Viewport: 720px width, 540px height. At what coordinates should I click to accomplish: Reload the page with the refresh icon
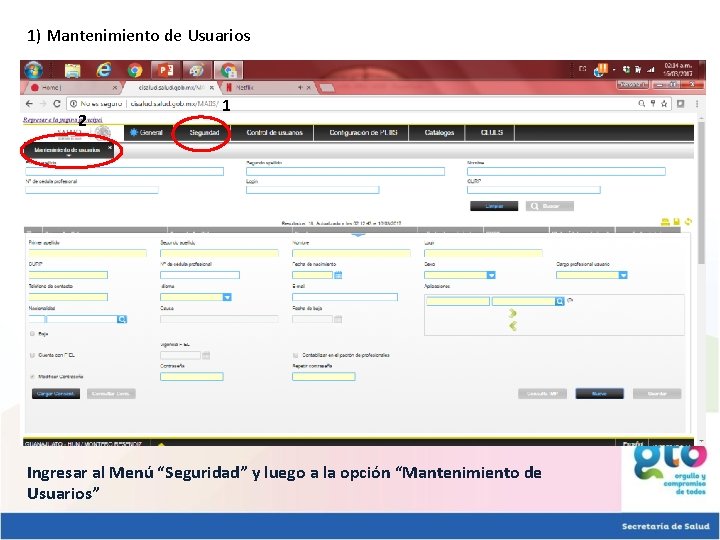pyautogui.click(x=57, y=104)
